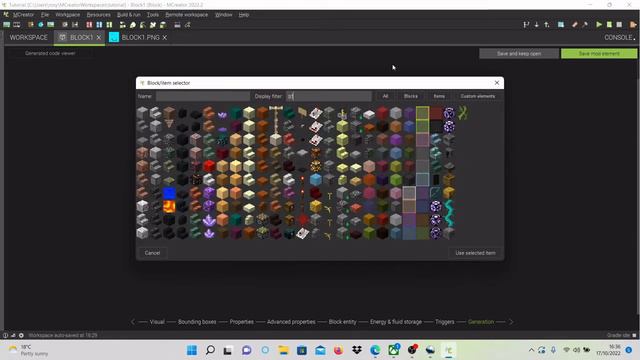This screenshot has width=640, height=360.
Task: Click the branch-shaped VCS toolbar icon
Action: click(526, 25)
